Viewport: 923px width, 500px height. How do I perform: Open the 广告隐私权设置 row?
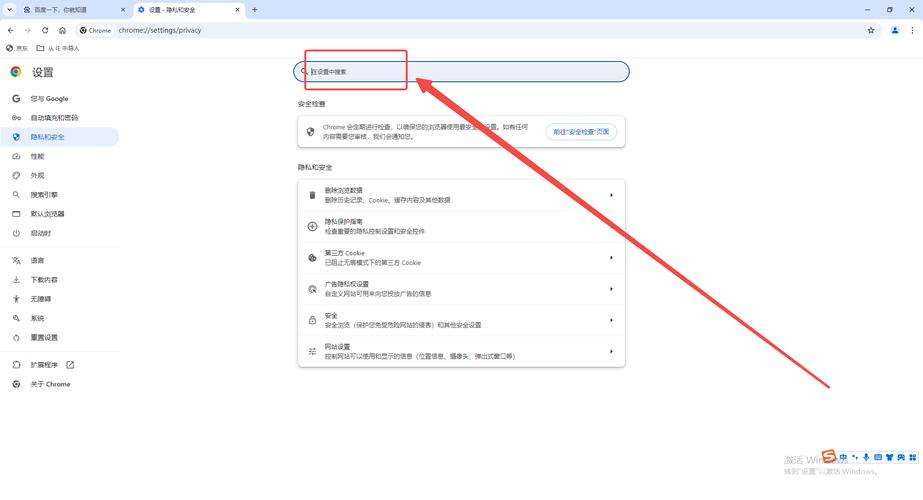[x=461, y=289]
